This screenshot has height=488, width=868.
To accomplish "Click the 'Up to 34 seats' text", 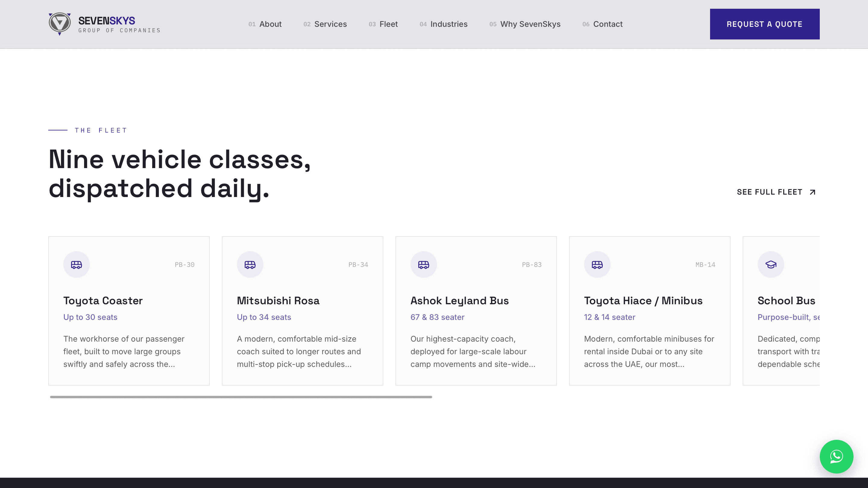I will 264,317.
